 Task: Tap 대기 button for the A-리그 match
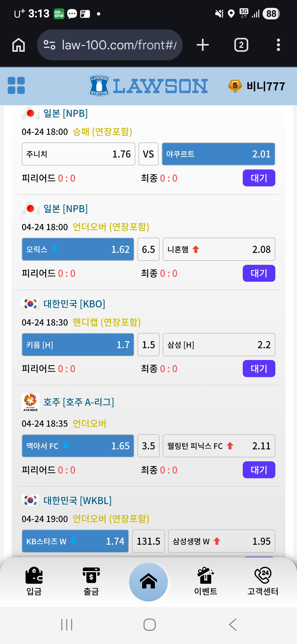259,470
